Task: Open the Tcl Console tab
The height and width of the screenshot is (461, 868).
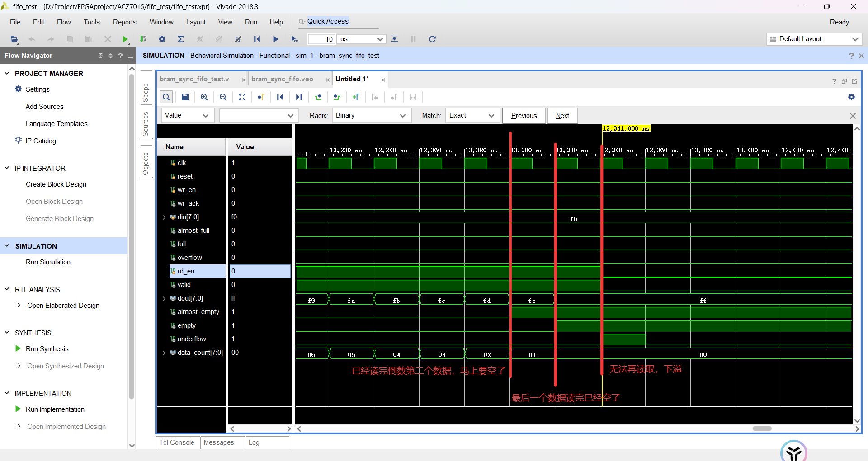Action: 177,442
